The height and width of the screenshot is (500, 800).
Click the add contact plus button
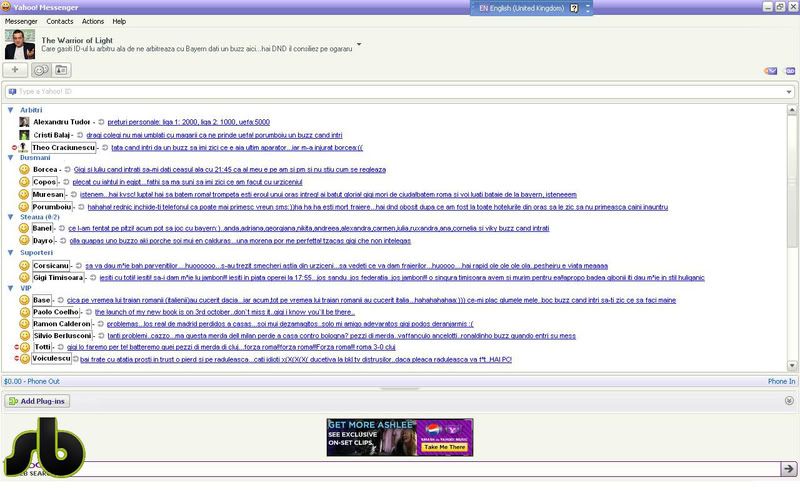pos(15,70)
